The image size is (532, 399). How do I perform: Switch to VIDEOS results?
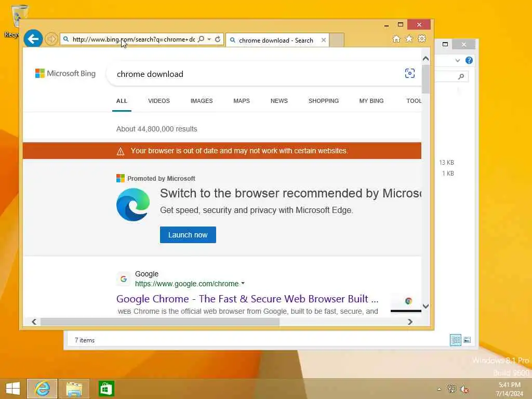(159, 101)
